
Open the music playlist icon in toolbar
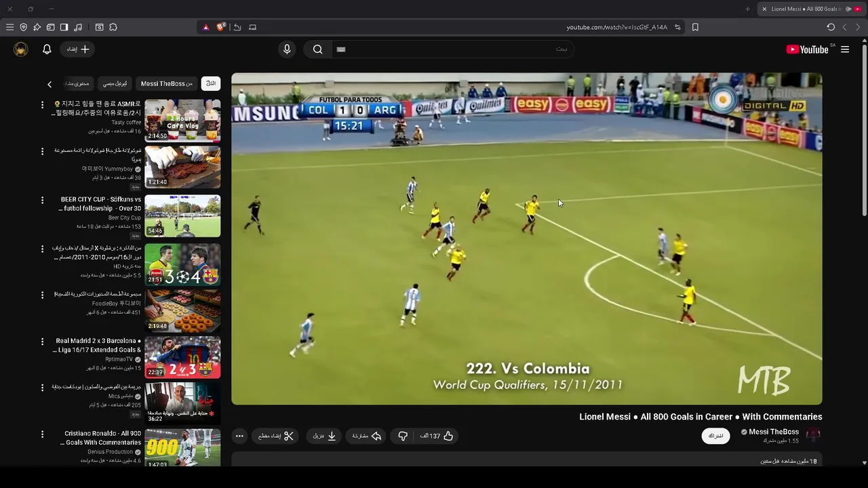[78, 27]
